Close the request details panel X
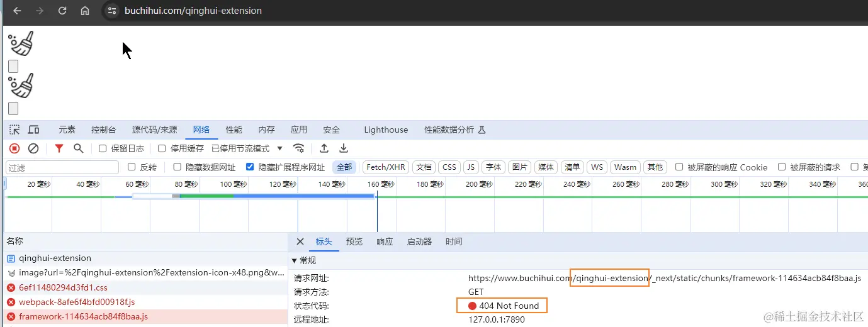The height and width of the screenshot is (327, 868). tap(300, 241)
